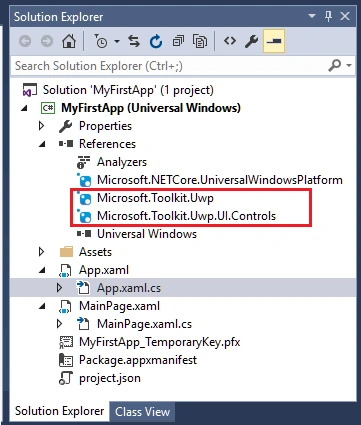Click the Collapse All icon
Screen dimensions: 361x425
(x=178, y=41)
